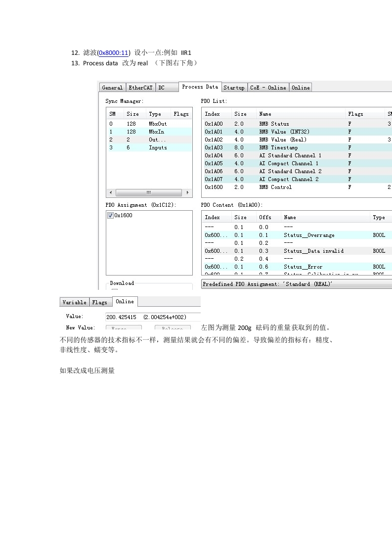The image size is (392, 555).
Task: Select the MbxOut row in Sync Manager
Action: (157, 124)
